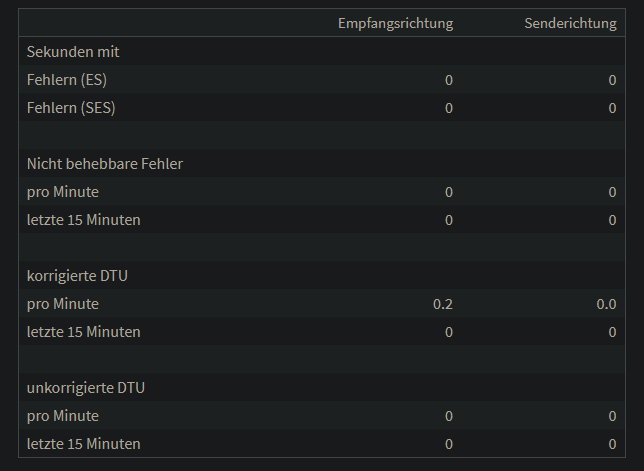Click "letzte 15 Minuten" under unkorrigierte DTU

click(x=84, y=443)
